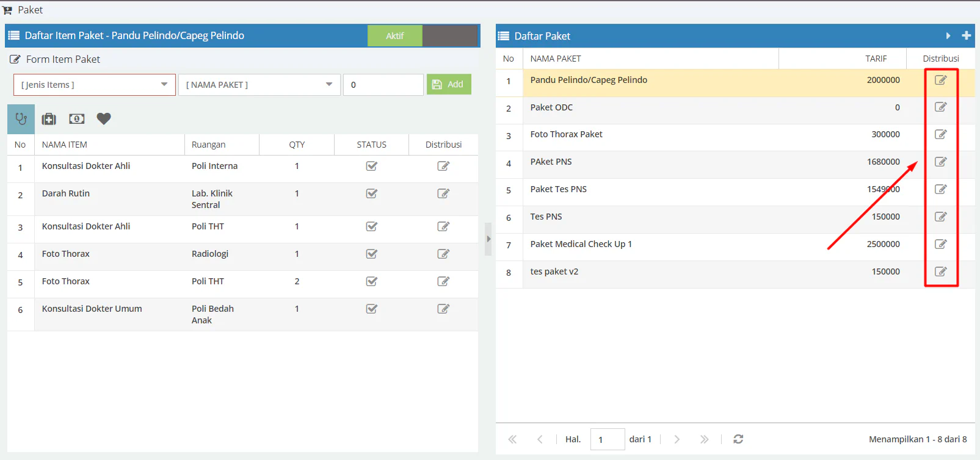This screenshot has width=980, height=460.
Task: Edit distribution of Konsultasi Dokter Umum
Action: (443, 309)
